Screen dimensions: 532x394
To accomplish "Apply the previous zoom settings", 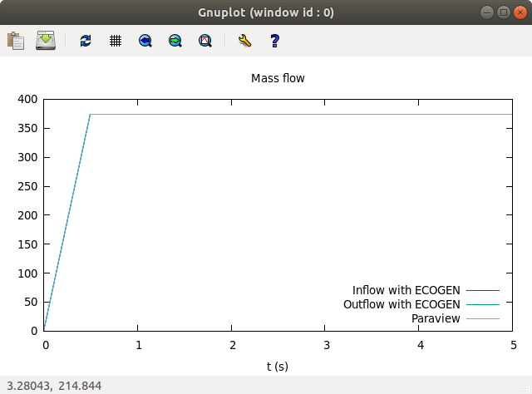I will pos(145,41).
